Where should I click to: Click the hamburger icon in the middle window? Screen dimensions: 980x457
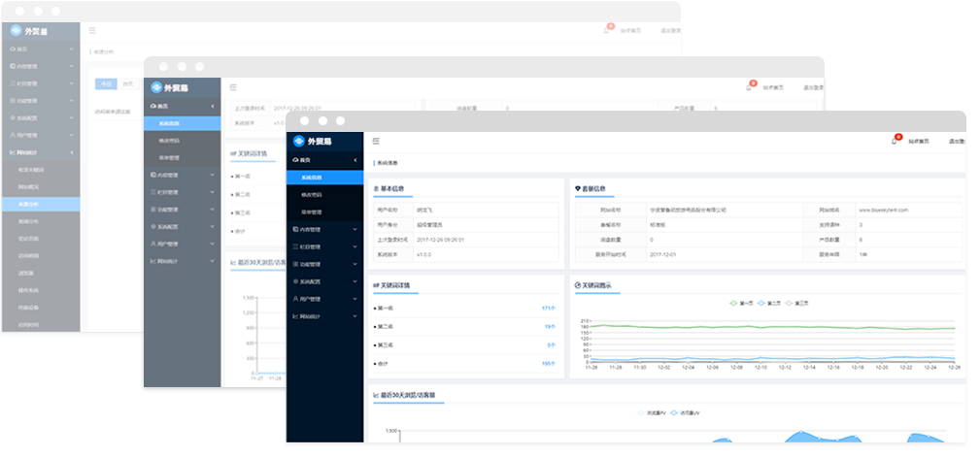(233, 87)
